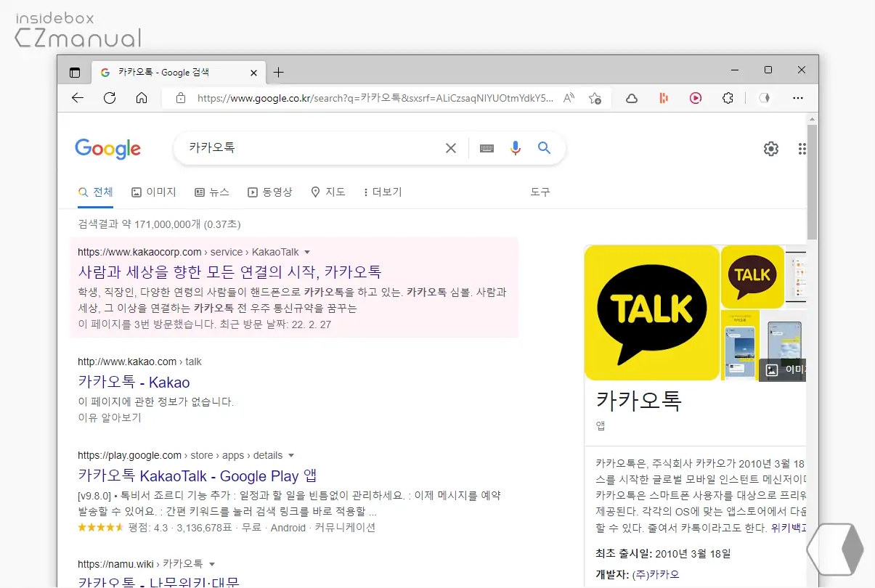Expand the play.google.com result options arrow
Screen dimensions: 875x588
pos(291,456)
